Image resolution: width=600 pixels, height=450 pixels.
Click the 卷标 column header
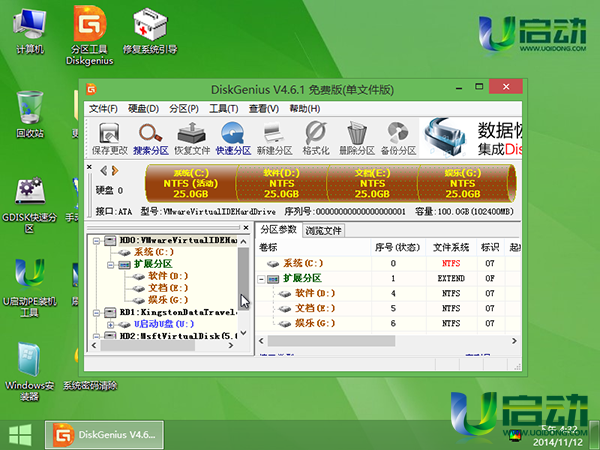coord(313,248)
